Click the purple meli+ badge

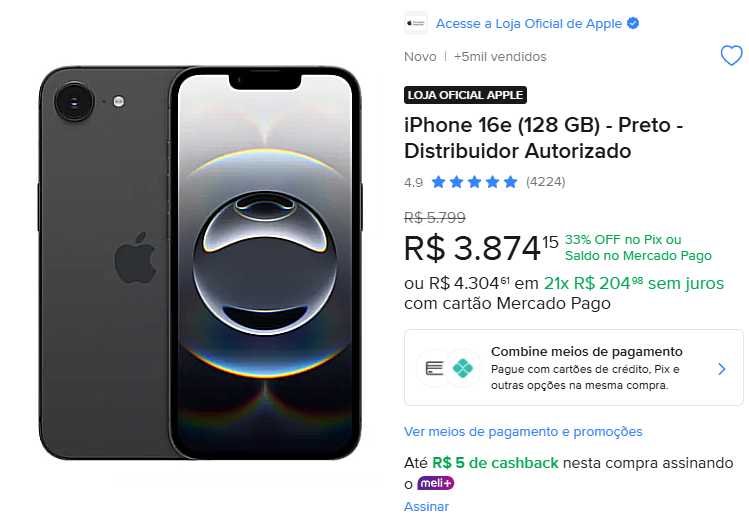[436, 483]
